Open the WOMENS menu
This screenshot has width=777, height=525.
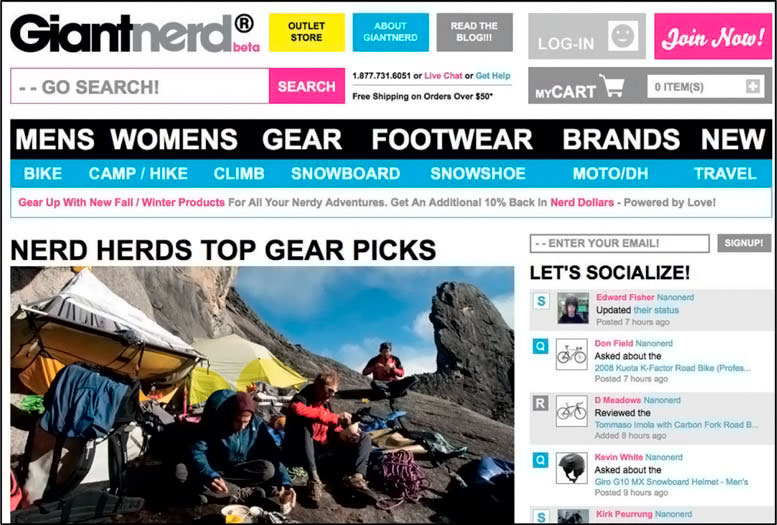pyautogui.click(x=174, y=139)
